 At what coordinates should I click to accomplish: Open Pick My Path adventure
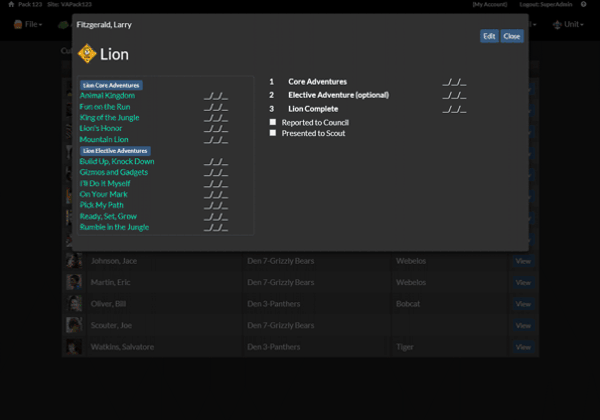point(101,205)
